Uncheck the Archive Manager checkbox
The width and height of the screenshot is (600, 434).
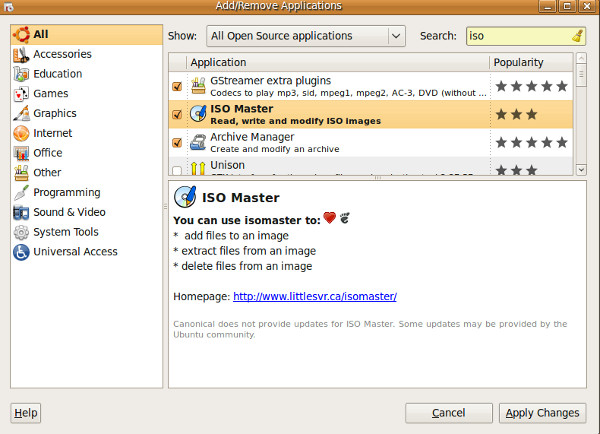click(x=177, y=142)
